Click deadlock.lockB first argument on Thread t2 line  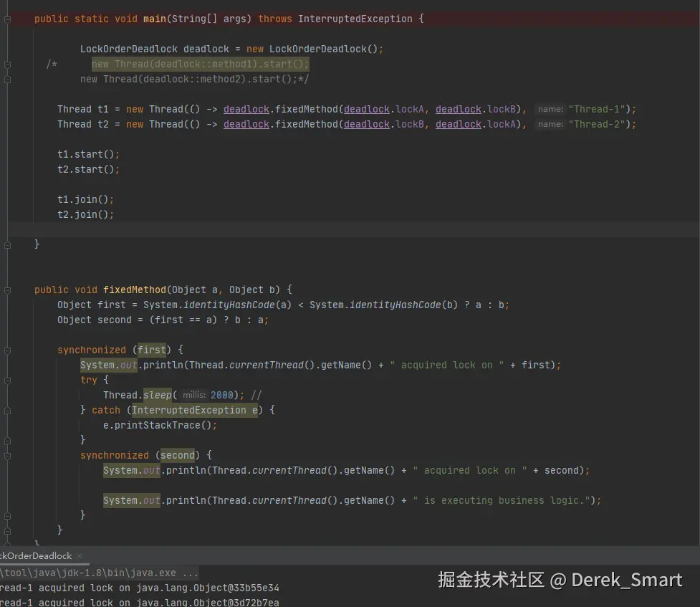coord(383,124)
